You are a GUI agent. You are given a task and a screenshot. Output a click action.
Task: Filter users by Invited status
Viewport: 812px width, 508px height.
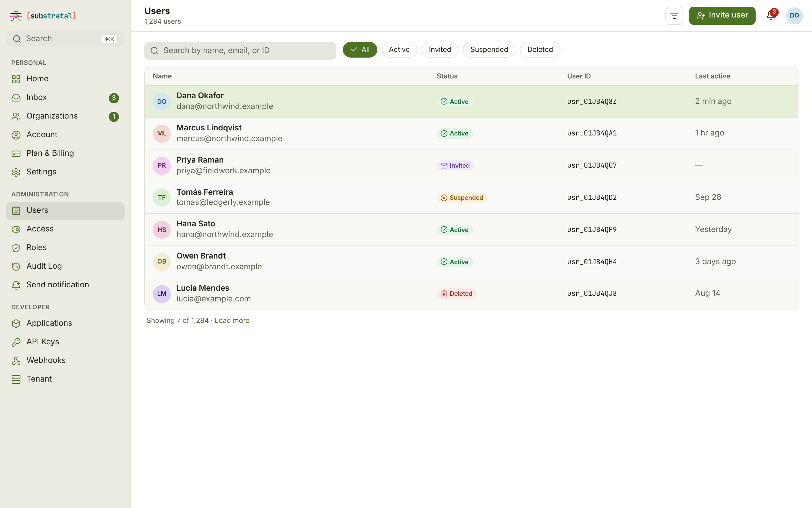(440, 50)
